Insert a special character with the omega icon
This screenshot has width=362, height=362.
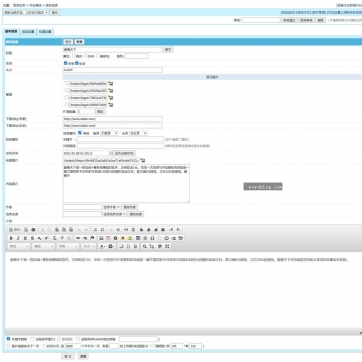click(x=152, y=238)
